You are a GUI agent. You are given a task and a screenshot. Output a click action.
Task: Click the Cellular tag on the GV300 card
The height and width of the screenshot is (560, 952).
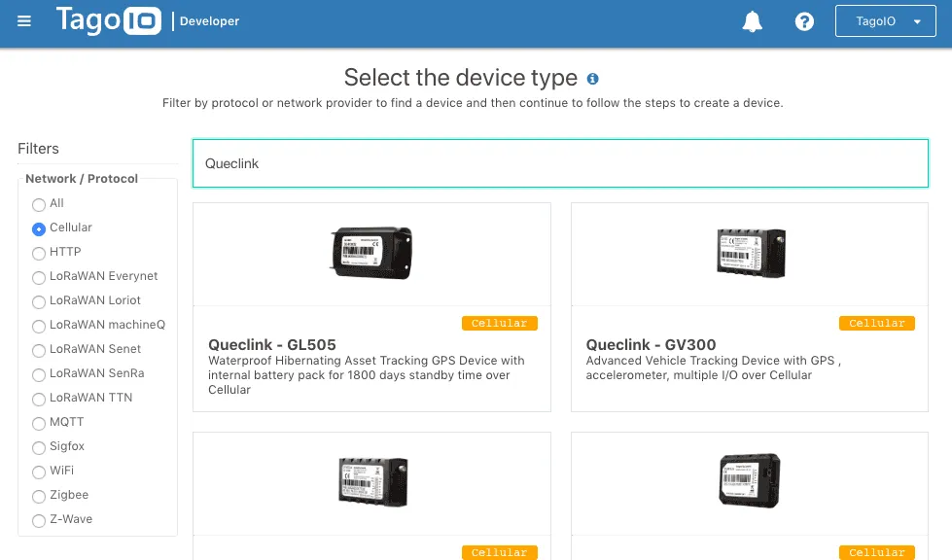tap(876, 323)
